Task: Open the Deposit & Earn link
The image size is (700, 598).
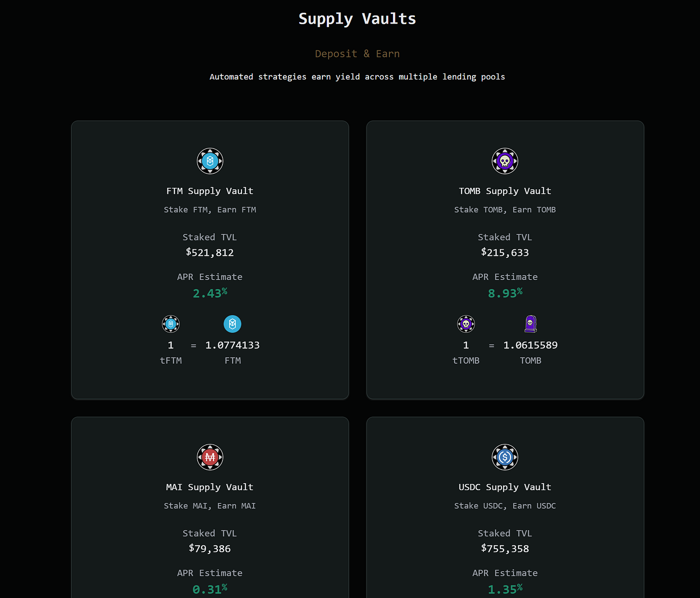Action: click(357, 53)
